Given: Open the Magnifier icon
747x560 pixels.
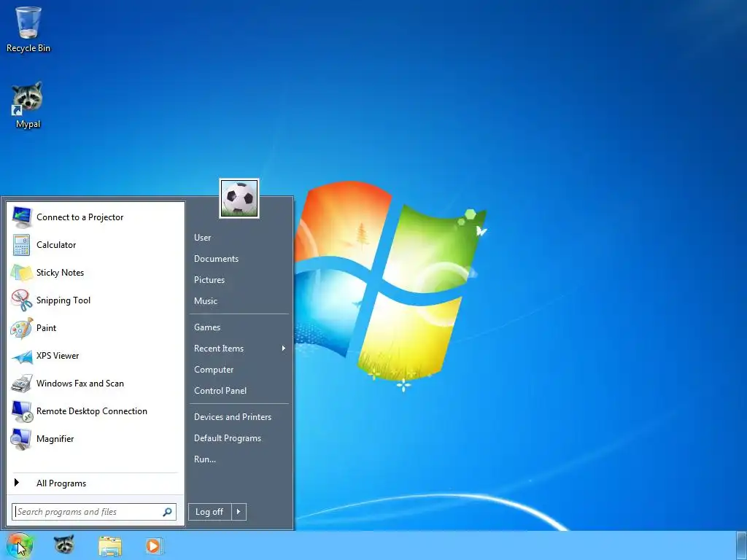Looking at the screenshot, I should click(21, 439).
